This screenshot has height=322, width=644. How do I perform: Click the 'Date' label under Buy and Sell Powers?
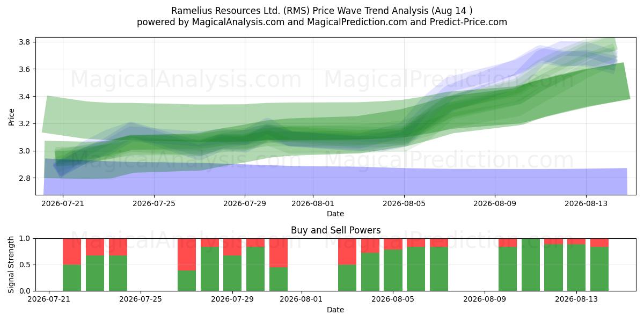335,310
